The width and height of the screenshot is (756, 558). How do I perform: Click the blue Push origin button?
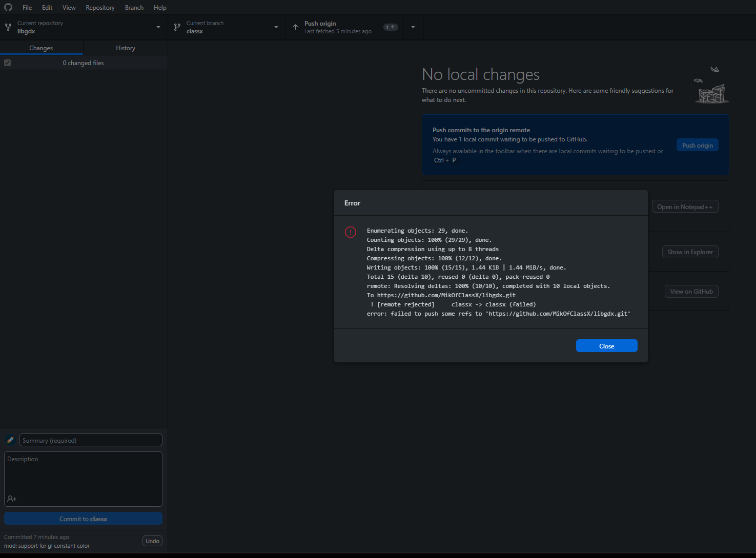click(x=698, y=145)
